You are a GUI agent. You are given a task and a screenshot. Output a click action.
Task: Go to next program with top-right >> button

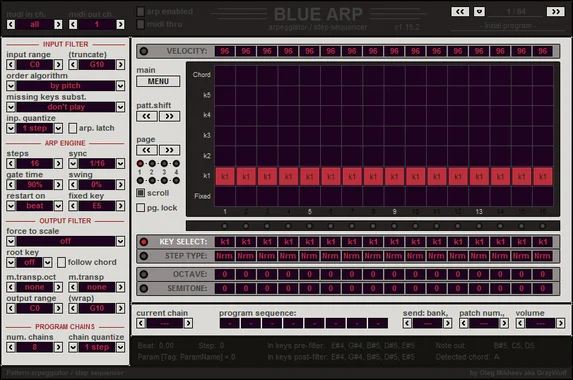pyautogui.click(x=555, y=12)
